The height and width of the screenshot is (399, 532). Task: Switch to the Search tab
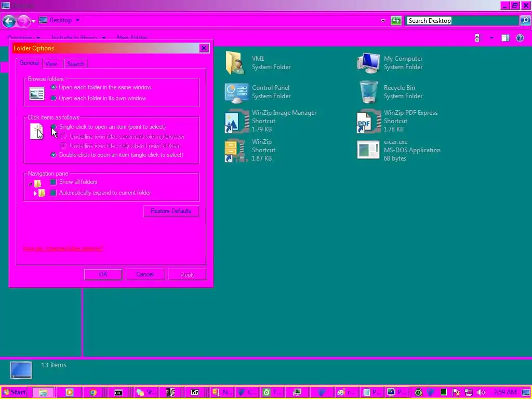(76, 64)
